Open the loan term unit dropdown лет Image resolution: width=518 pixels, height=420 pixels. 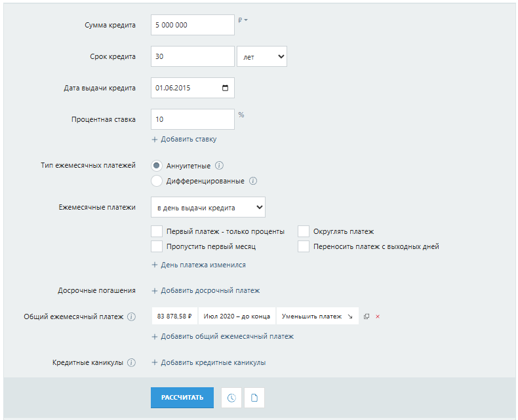(262, 56)
